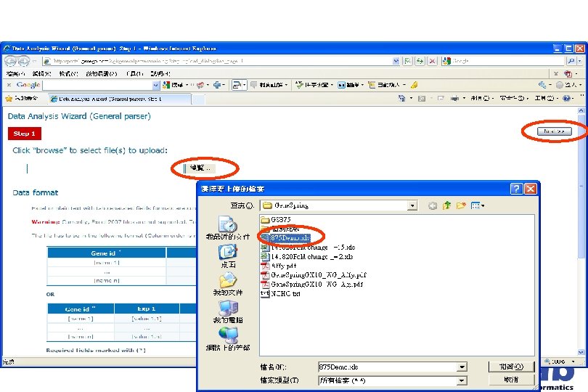Click the browser address bar
588x392 pixels.
tap(218, 61)
